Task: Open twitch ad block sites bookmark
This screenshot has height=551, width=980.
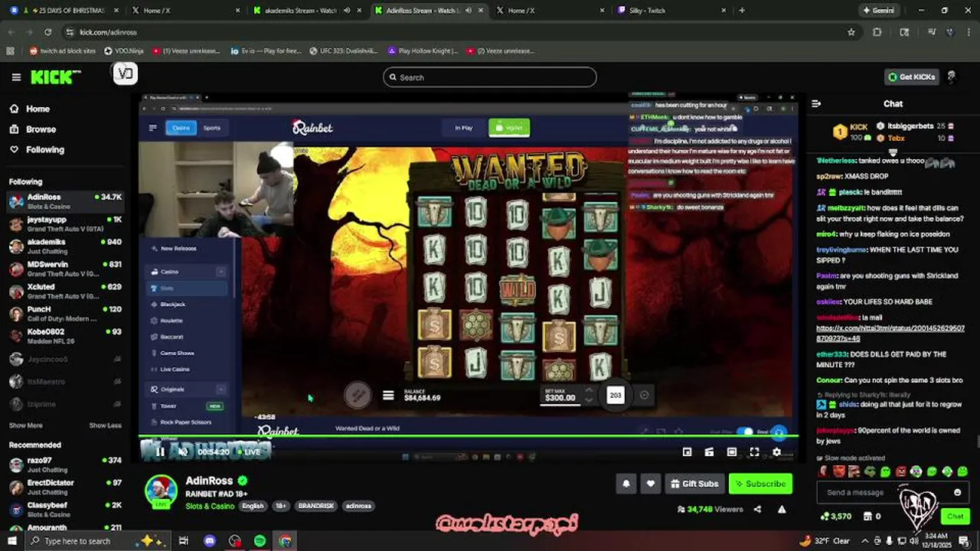Action: pos(63,51)
